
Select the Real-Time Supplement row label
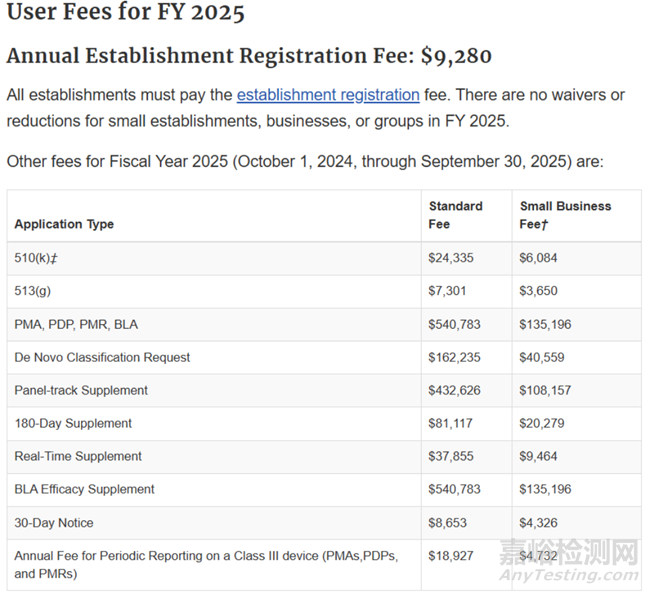point(78,456)
